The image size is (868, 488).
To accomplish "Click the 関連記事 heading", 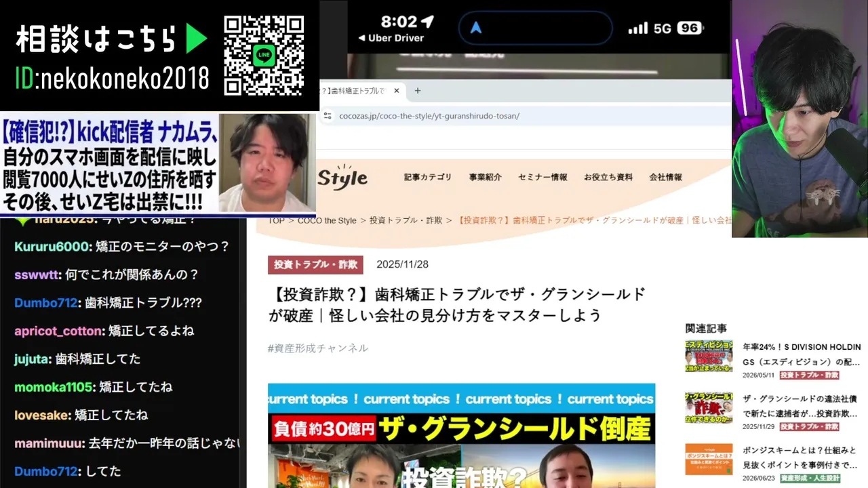I will point(706,328).
